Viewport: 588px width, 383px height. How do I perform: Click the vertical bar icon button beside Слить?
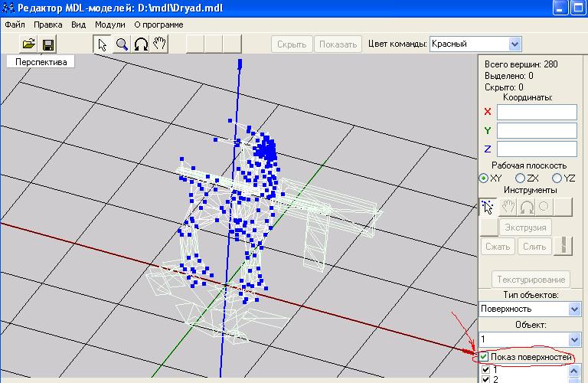point(563,246)
